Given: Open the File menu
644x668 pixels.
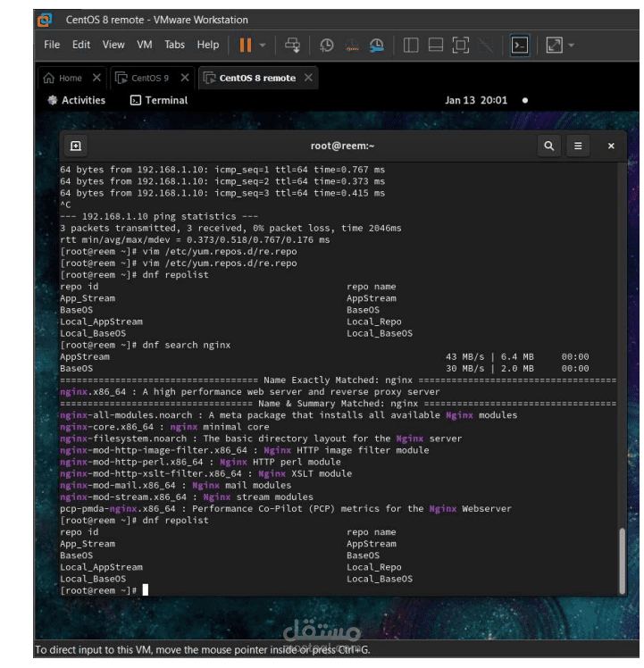Looking at the screenshot, I should pos(52,45).
